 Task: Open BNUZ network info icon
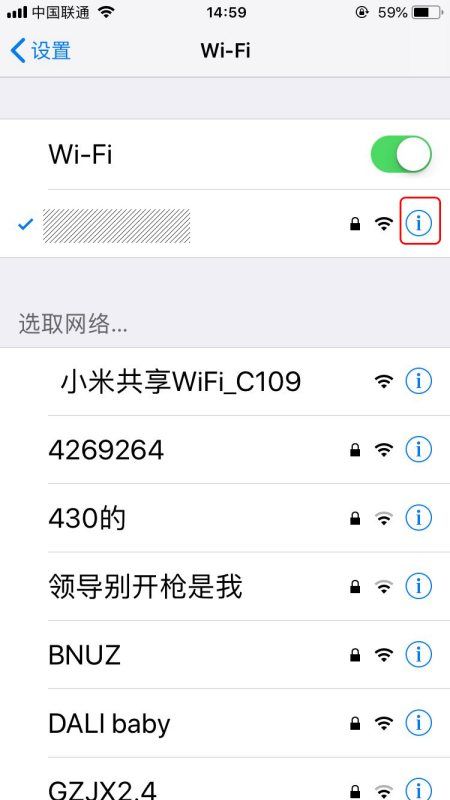coord(419,655)
